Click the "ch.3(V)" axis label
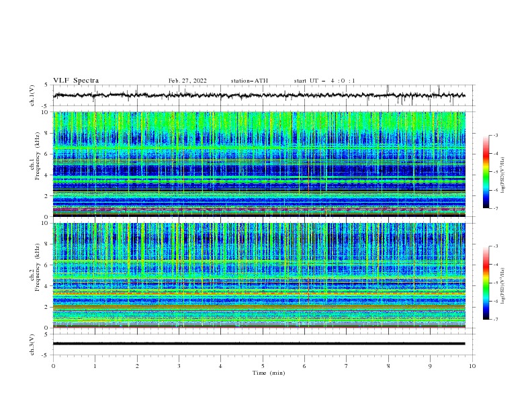The width and height of the screenshot is (532, 411). click(x=32, y=345)
